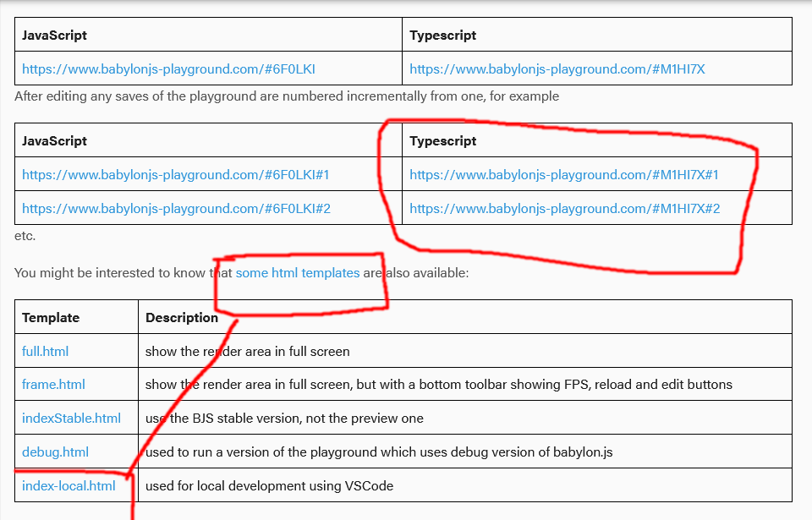Follow the 'some html templates' link

click(x=299, y=272)
